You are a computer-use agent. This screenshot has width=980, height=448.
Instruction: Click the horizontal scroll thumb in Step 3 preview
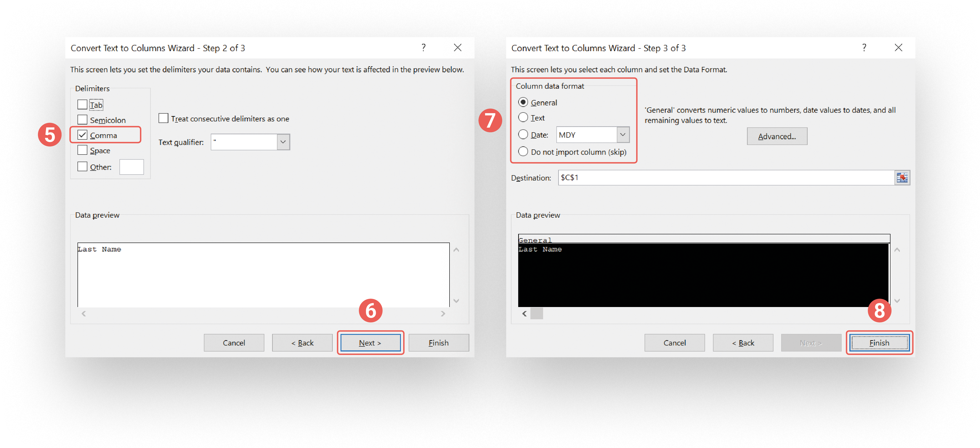pos(536,313)
